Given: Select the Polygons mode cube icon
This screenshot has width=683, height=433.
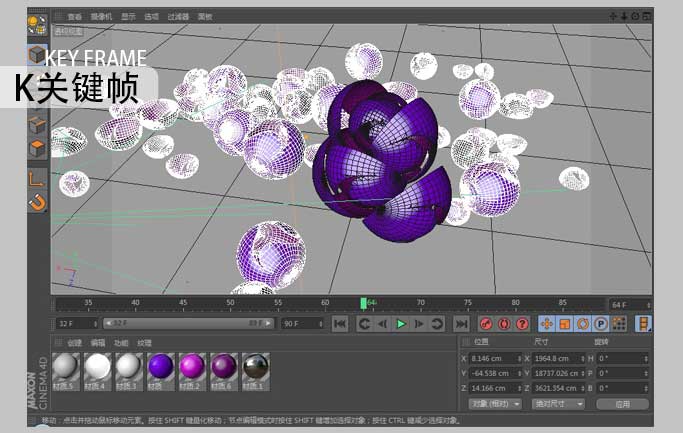Looking at the screenshot, I should [x=37, y=149].
